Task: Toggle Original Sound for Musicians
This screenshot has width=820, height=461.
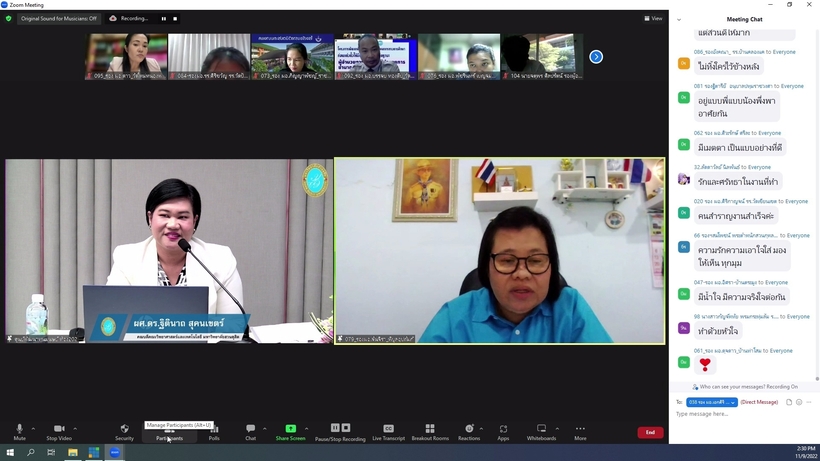Action: (59, 18)
